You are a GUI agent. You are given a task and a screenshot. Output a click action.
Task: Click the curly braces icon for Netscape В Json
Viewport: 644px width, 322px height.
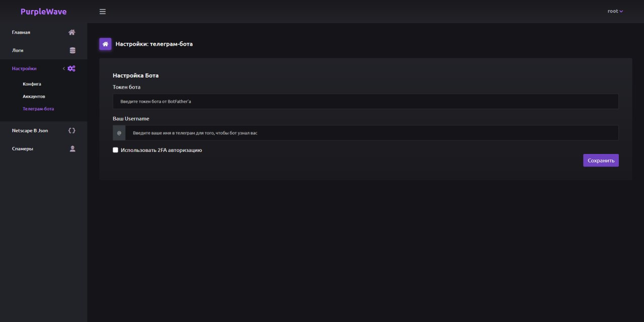pyautogui.click(x=72, y=130)
